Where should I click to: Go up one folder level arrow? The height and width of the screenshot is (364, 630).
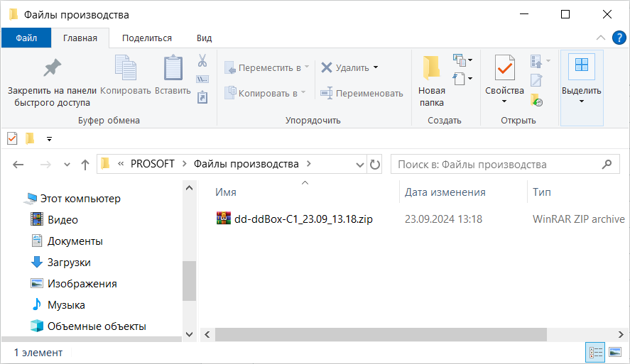coord(85,165)
